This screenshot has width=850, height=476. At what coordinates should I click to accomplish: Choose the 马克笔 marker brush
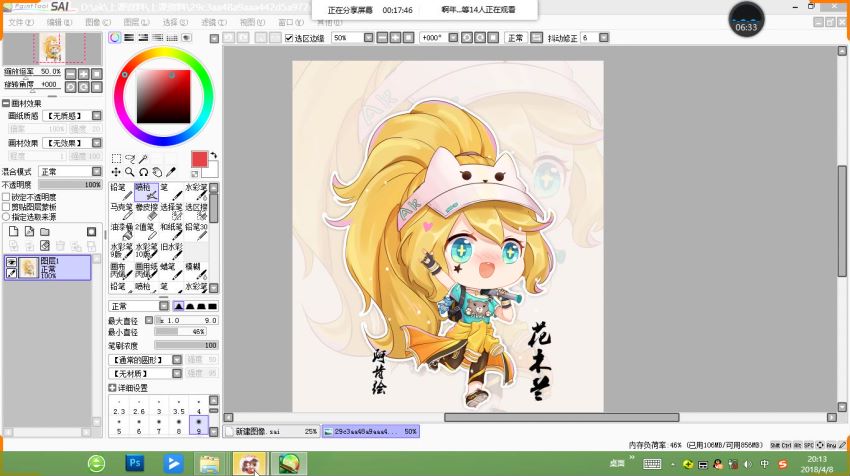pos(121,211)
